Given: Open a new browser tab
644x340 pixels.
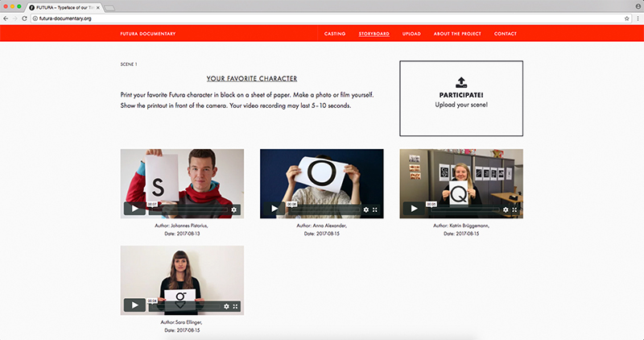Looking at the screenshot, I should [x=109, y=8].
